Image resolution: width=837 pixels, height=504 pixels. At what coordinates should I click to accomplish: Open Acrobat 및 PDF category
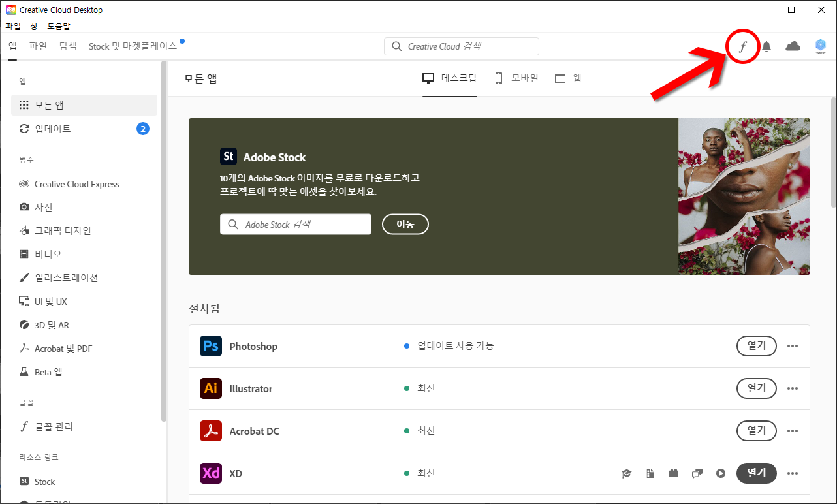(84, 349)
